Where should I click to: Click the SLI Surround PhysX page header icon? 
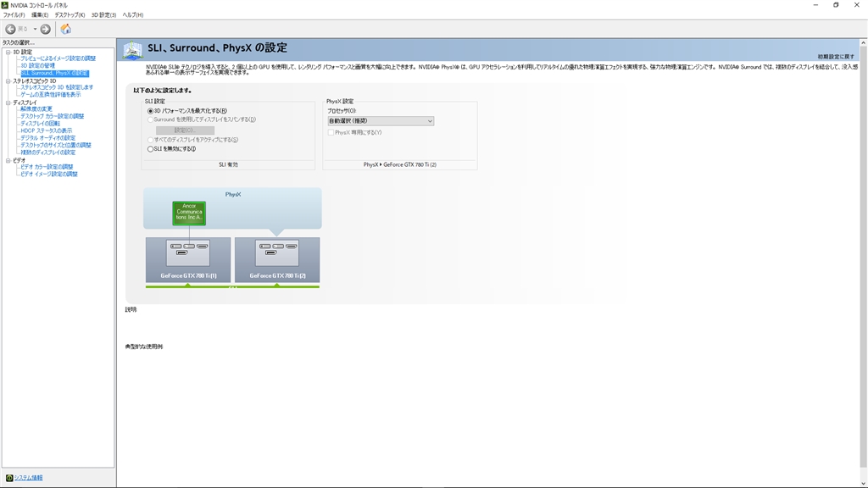tap(133, 50)
